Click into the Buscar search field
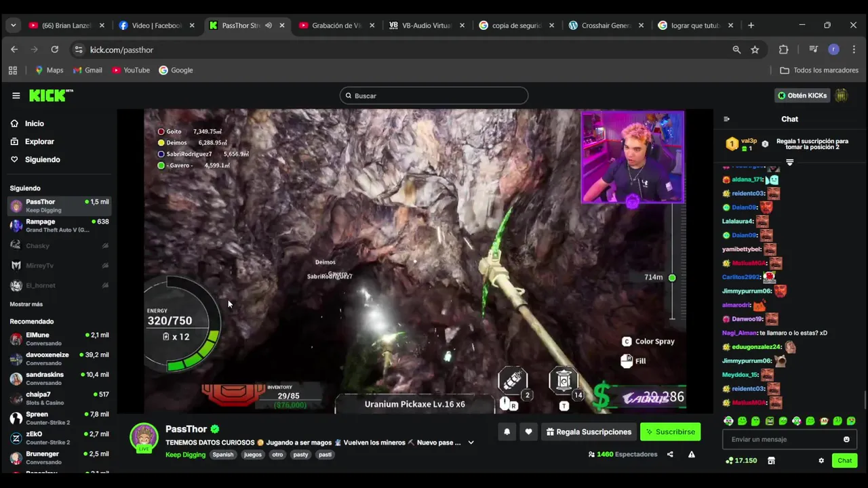This screenshot has height=488, width=868. tap(434, 96)
